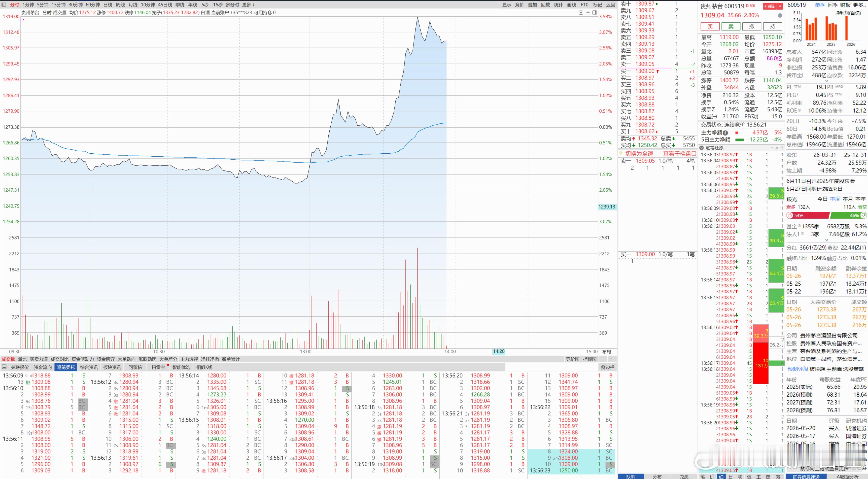868x479 pixels.
Task: Toggle 标记 in the top toolbar
Action: (598, 5)
